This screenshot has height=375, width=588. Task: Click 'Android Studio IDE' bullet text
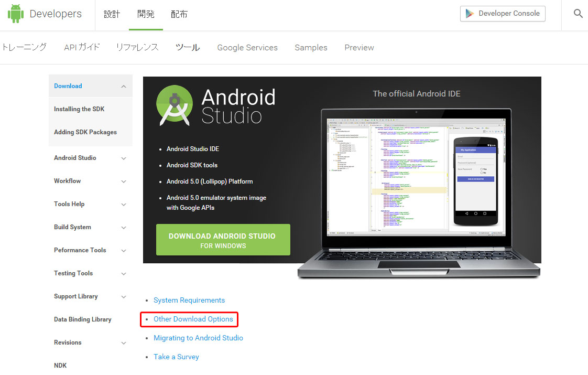(193, 149)
